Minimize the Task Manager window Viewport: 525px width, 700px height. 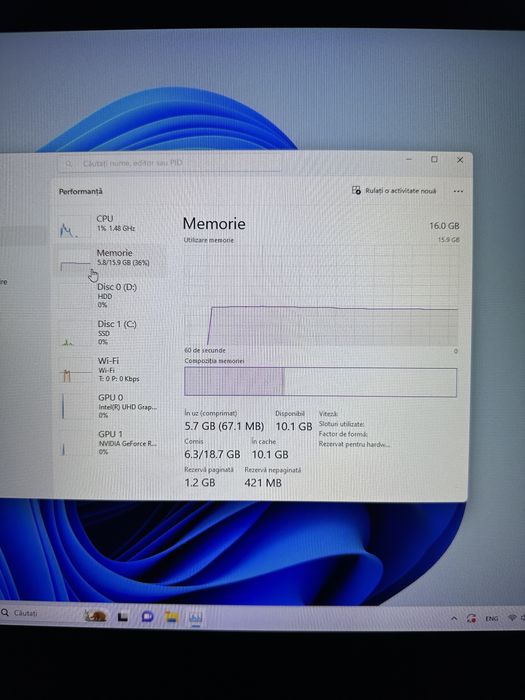[409, 159]
